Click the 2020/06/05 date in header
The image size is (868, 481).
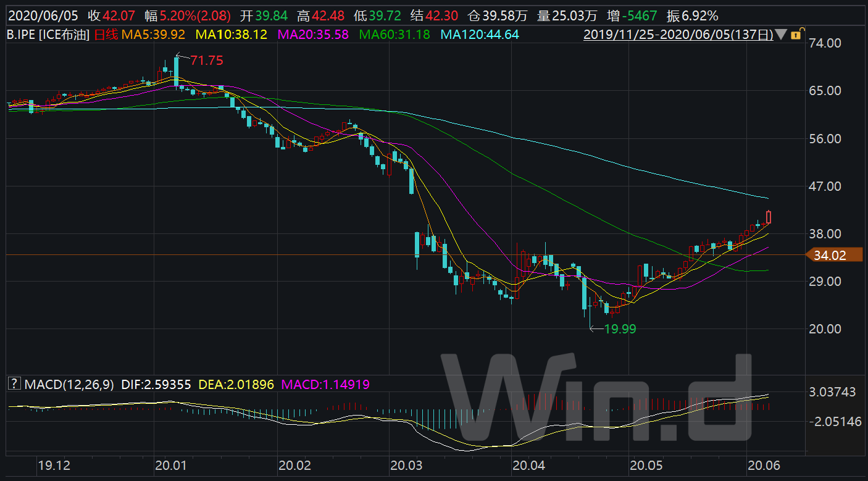click(x=42, y=16)
